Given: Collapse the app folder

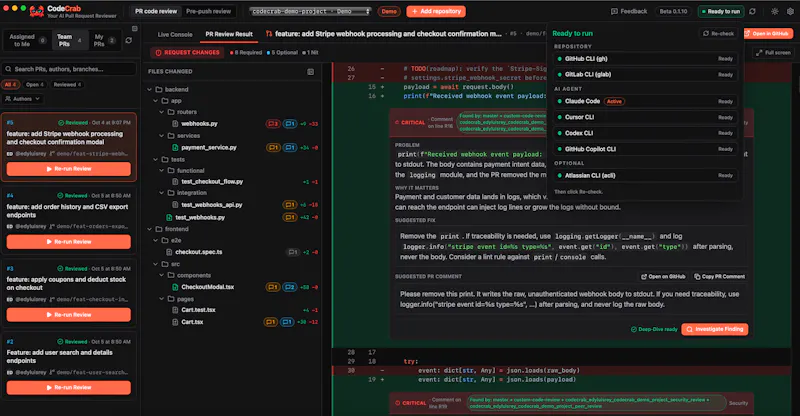Looking at the screenshot, I should [x=156, y=101].
